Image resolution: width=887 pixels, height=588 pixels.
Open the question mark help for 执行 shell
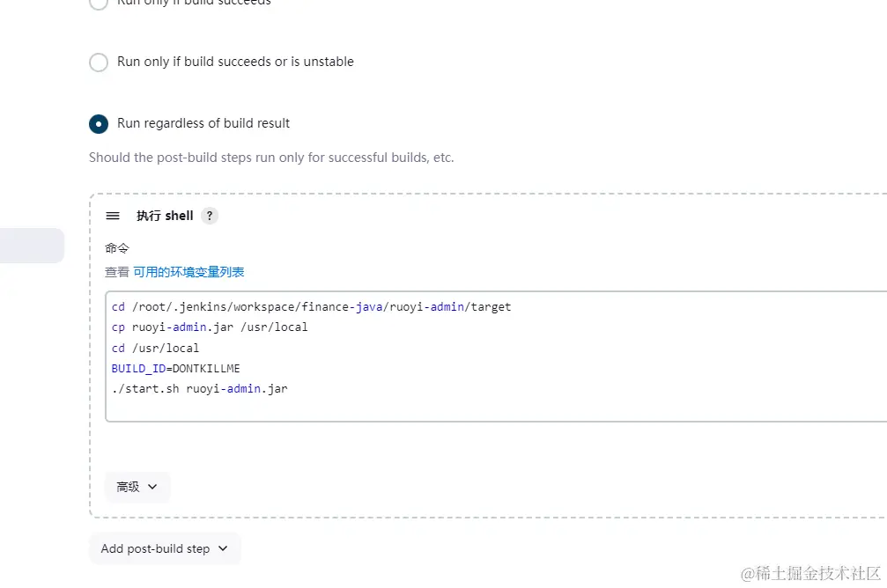[x=209, y=216]
